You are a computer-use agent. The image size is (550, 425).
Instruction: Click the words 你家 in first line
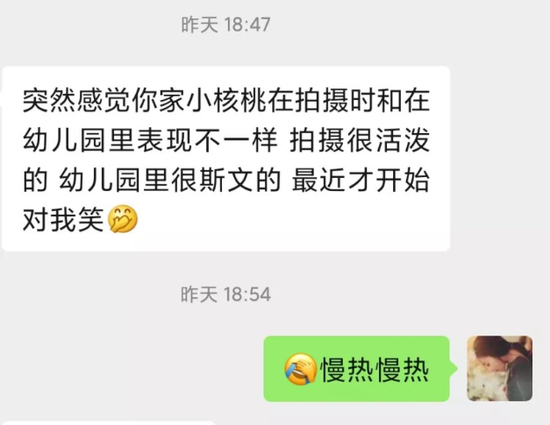point(159,100)
